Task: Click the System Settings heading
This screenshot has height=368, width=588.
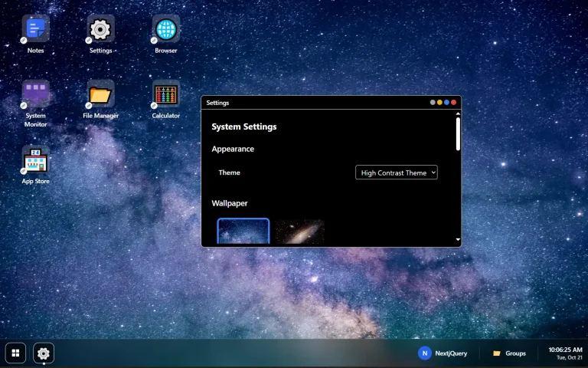Action: [x=244, y=127]
